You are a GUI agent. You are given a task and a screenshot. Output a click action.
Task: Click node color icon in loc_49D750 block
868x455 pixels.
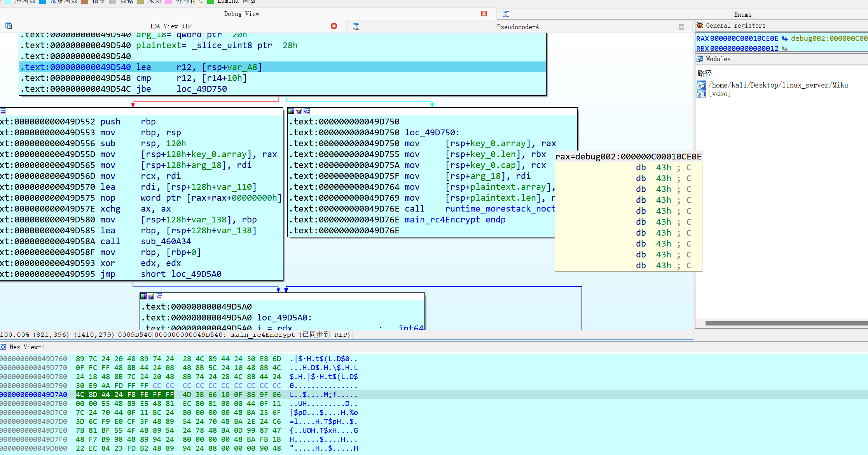(x=291, y=111)
